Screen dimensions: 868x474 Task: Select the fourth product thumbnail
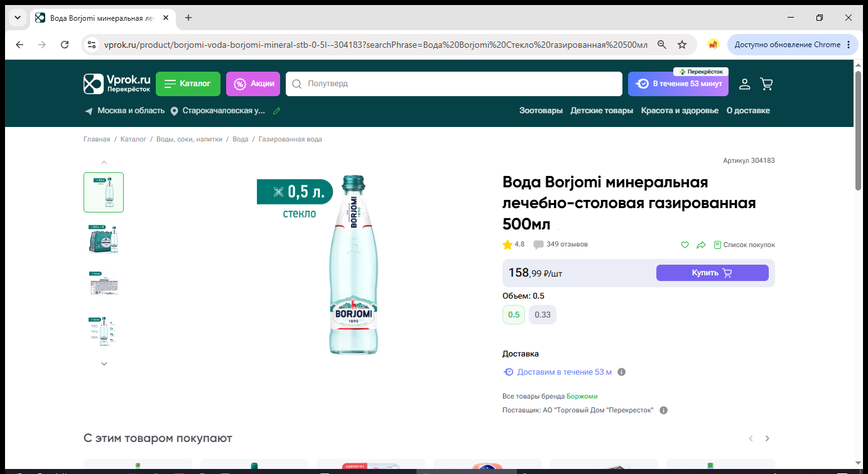coord(104,331)
